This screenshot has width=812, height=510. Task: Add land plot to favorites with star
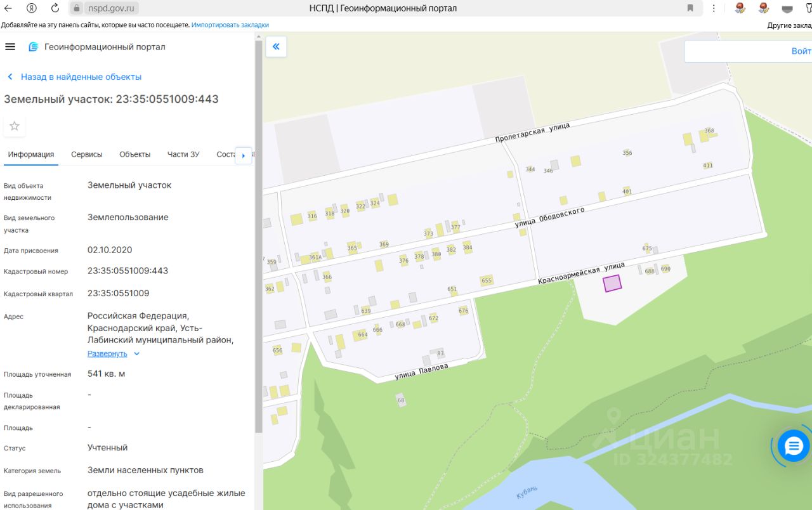(15, 126)
